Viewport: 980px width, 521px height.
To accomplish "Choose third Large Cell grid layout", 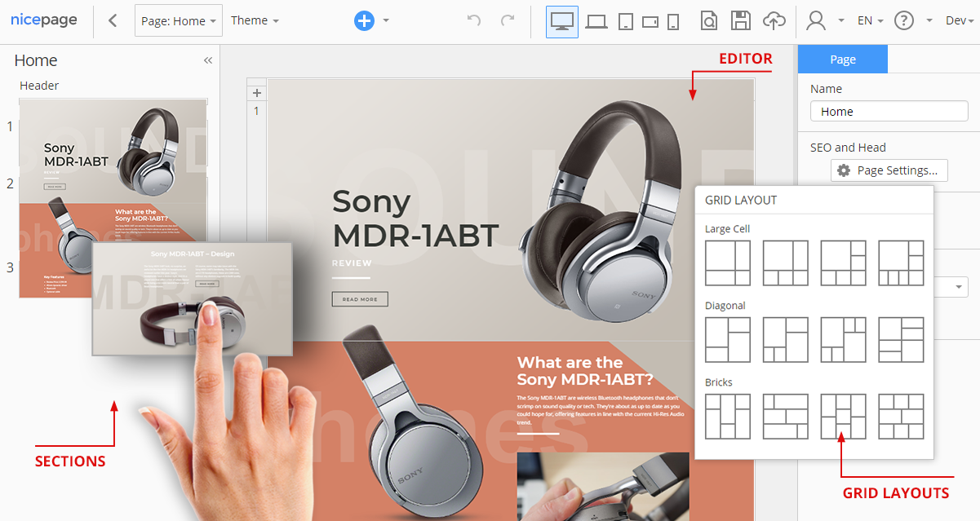I will click(843, 263).
